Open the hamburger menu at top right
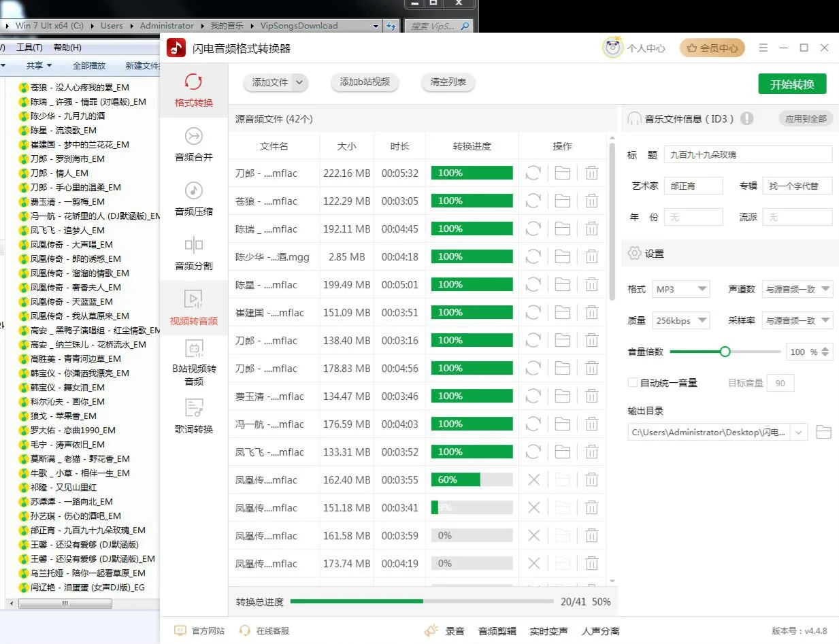This screenshot has width=839, height=644. coord(763,48)
